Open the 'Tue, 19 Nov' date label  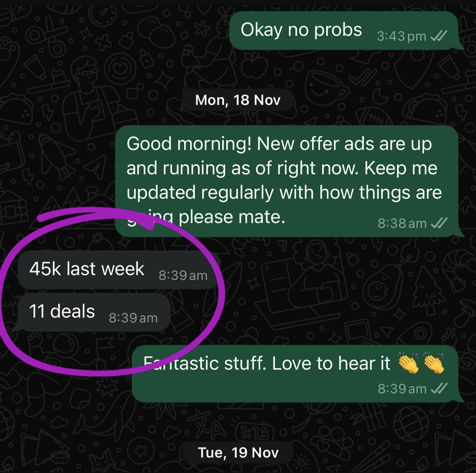coord(238,453)
